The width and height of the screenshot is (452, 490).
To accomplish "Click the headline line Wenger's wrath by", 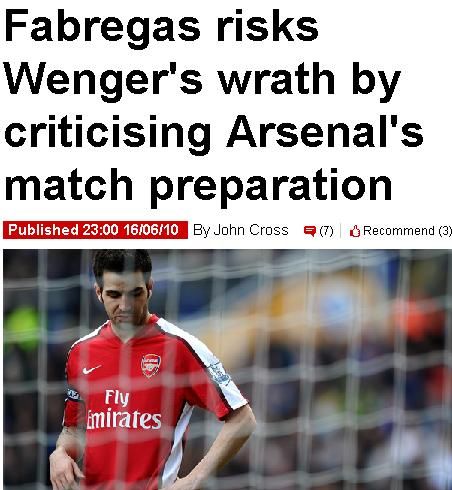I will coord(202,80).
